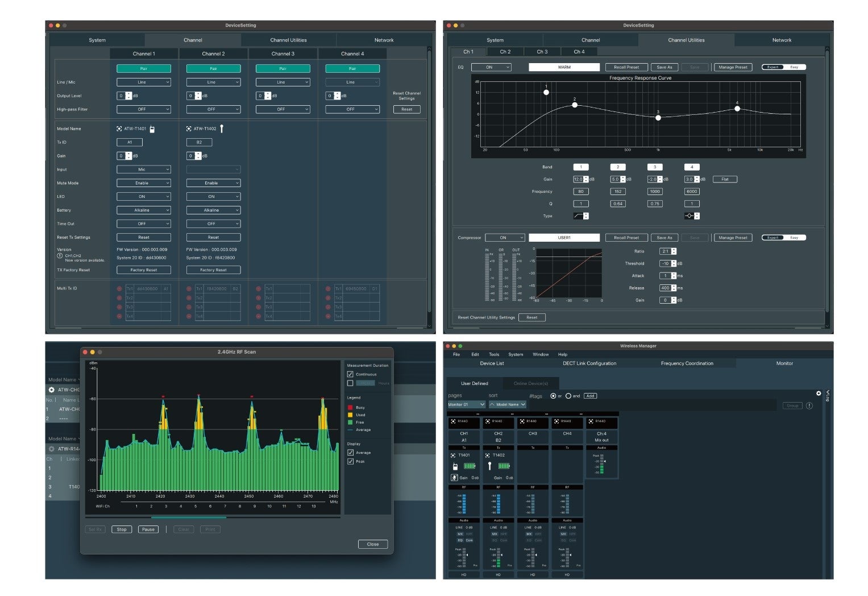The image size is (868, 596).
Task: Remove the Tx1 entry 69450800 with its red icon
Action: pos(328,289)
